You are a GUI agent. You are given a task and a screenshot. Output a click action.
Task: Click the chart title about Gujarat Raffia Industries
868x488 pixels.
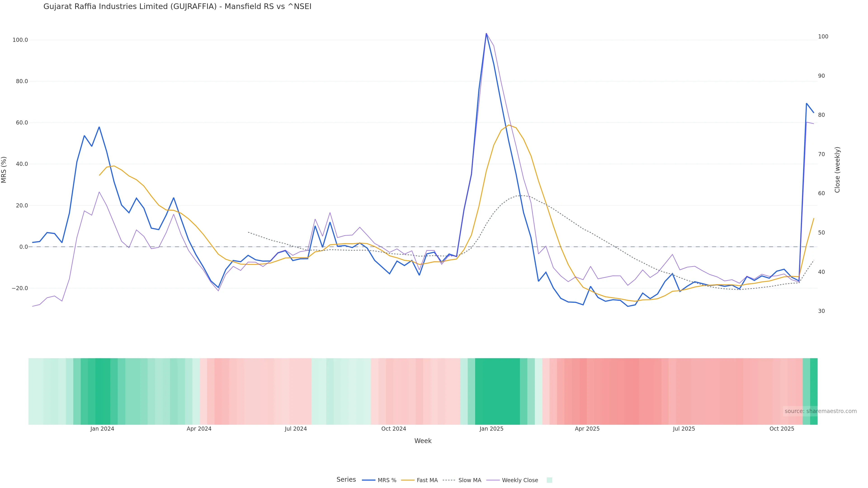pyautogui.click(x=177, y=6)
